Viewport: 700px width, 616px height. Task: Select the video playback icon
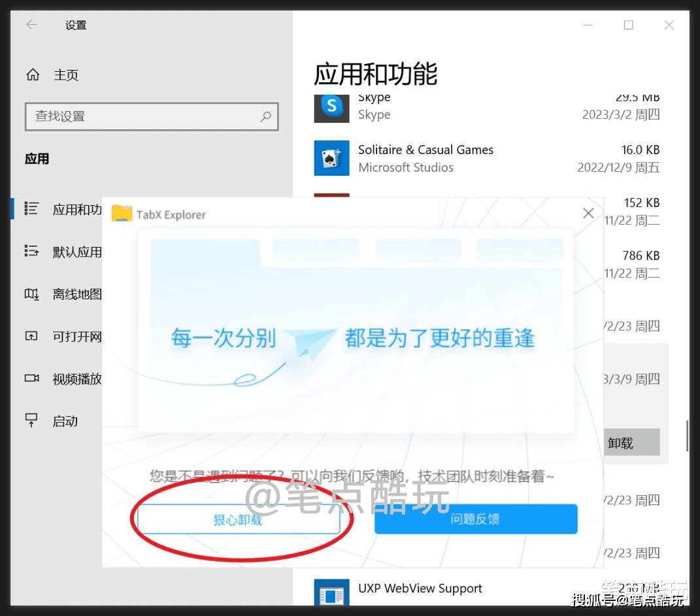tap(31, 378)
